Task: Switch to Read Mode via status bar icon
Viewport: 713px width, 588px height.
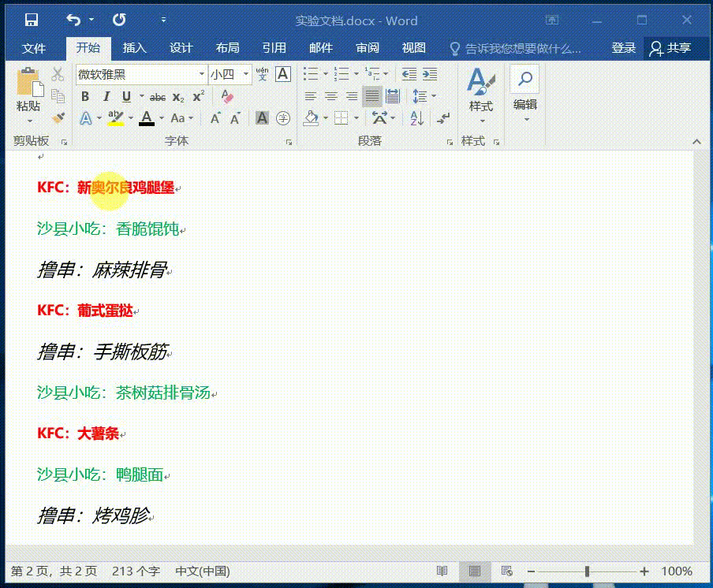Action: coord(443,571)
